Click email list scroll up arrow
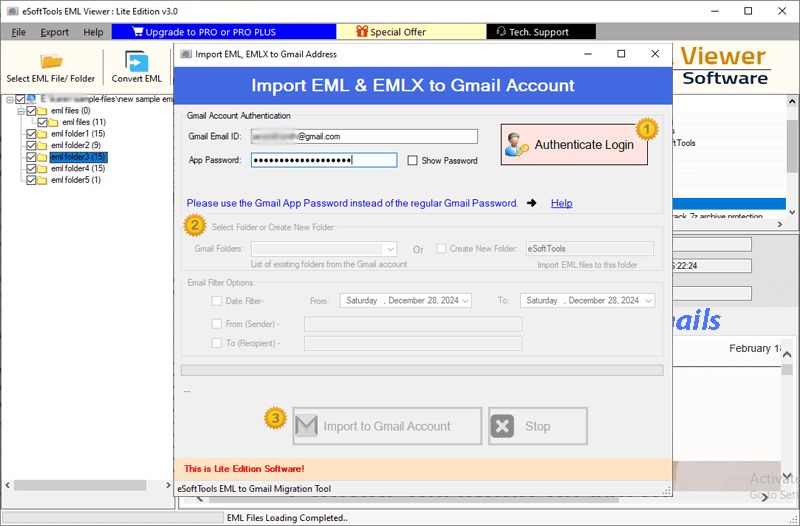Image resolution: width=800 pixels, height=526 pixels. pyautogui.click(x=792, y=102)
